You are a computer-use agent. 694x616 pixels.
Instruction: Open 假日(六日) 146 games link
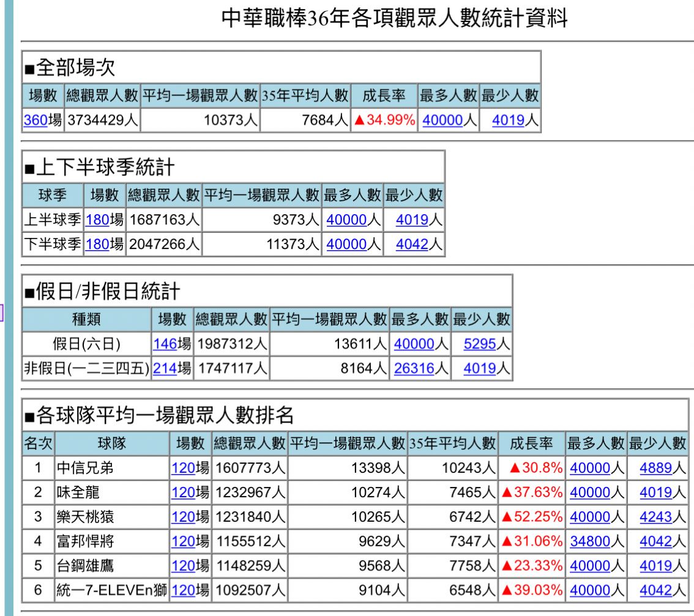(x=165, y=344)
